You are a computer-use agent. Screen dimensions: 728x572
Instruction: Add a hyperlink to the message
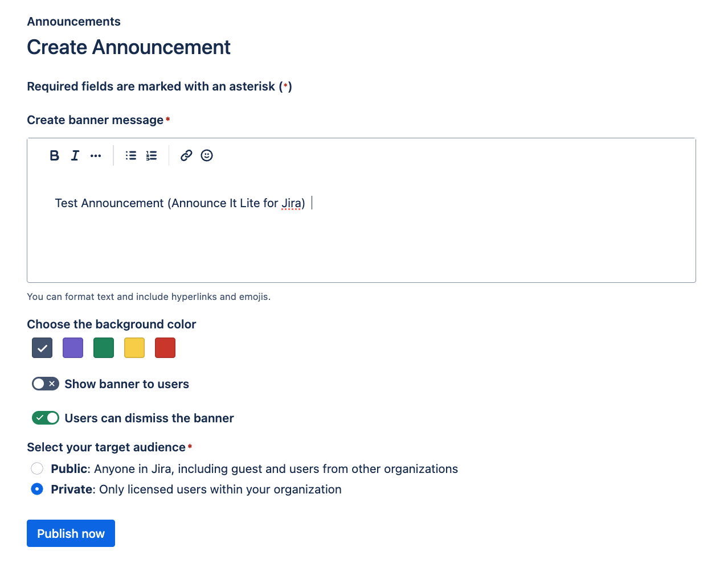coord(186,155)
